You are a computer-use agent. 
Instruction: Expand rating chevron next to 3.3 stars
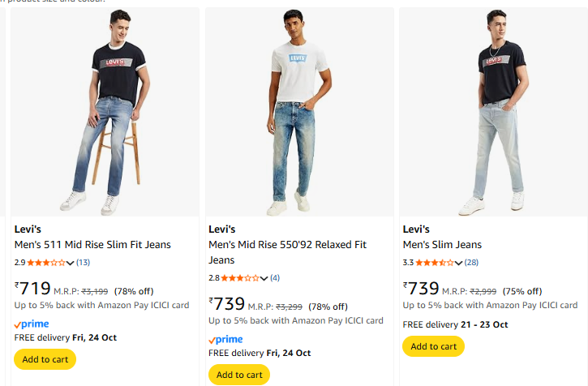point(459,263)
